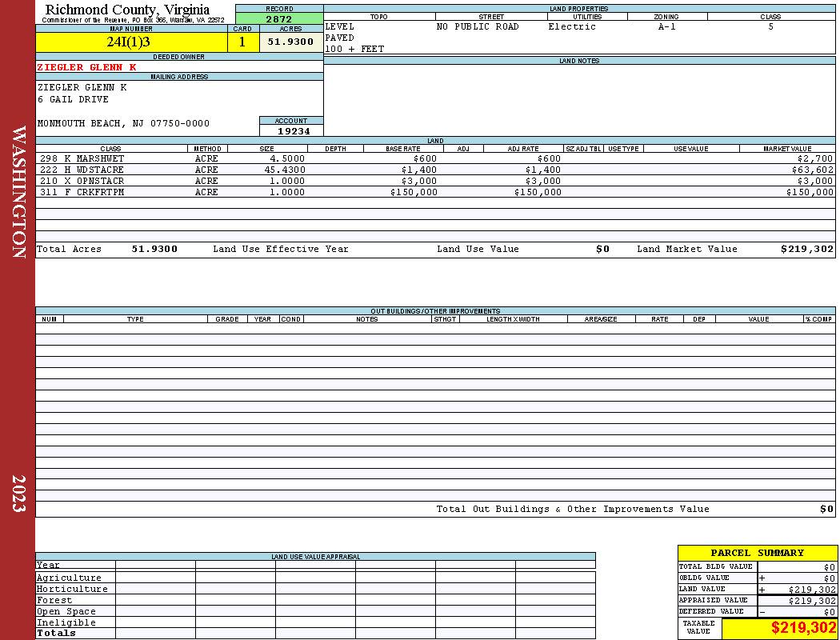Click market value $3,000
Image resolution: width=840 pixels, height=640 pixels.
tap(815, 182)
